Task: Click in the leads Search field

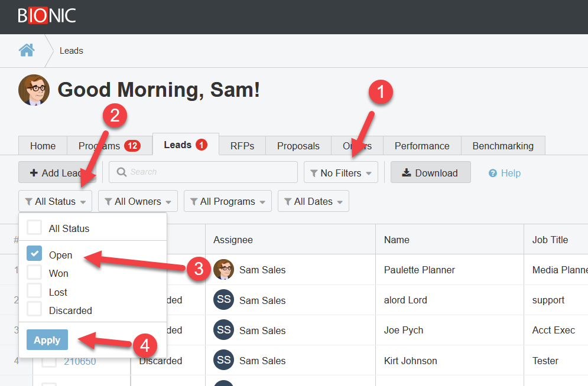Action: 203,172
